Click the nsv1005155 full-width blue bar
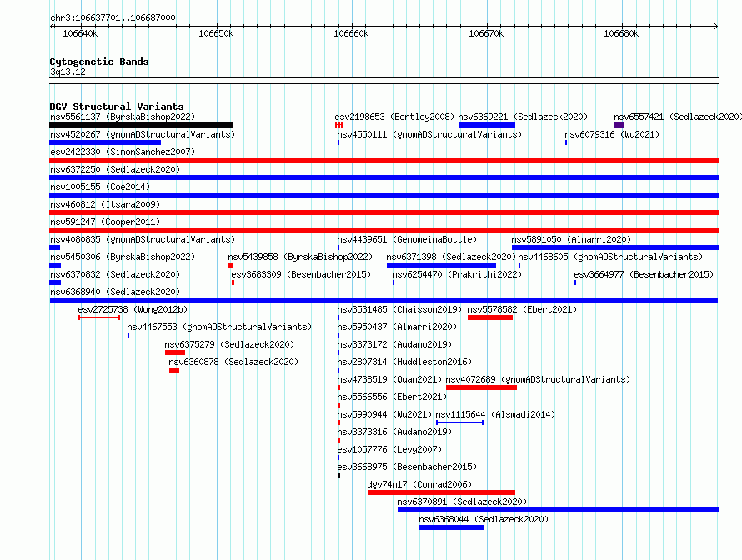This screenshot has height=560, width=742. coord(384,195)
